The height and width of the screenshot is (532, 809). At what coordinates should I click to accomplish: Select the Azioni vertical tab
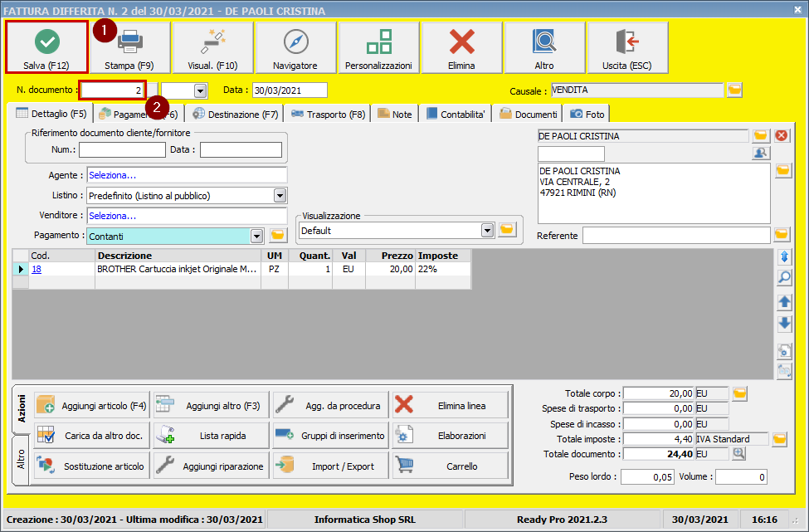tap(21, 409)
